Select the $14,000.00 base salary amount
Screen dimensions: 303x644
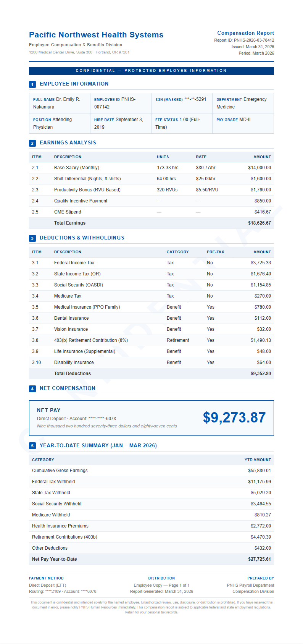tap(259, 168)
